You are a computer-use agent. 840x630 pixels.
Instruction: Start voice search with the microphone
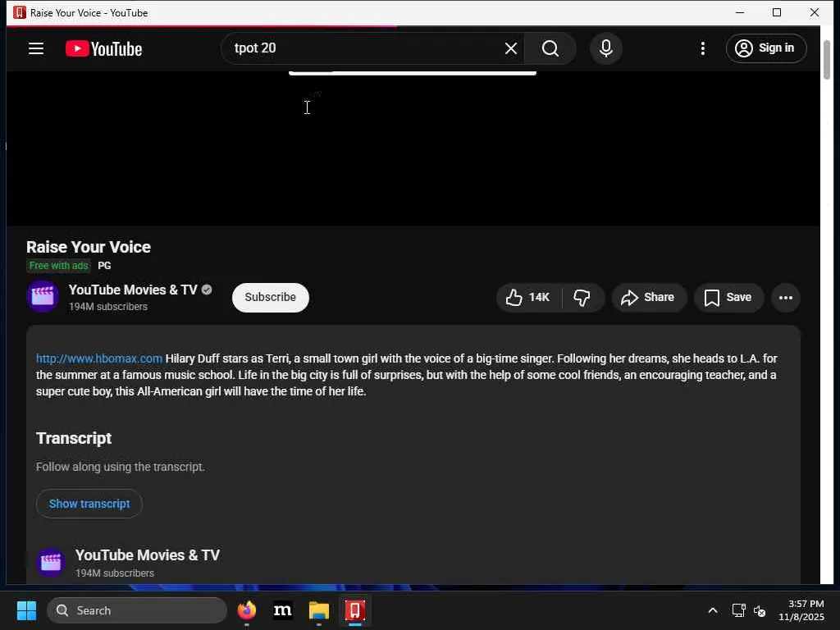606,48
